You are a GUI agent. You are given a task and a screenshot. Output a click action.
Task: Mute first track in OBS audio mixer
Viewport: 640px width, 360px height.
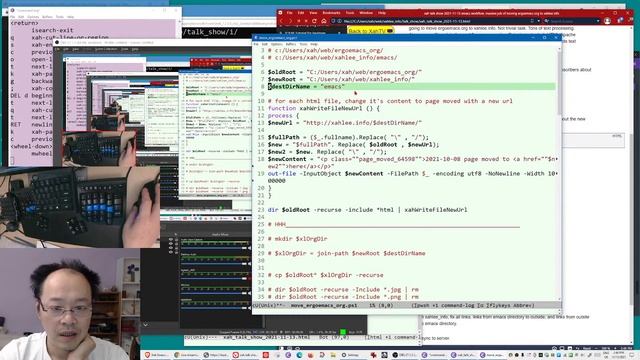[250, 248]
